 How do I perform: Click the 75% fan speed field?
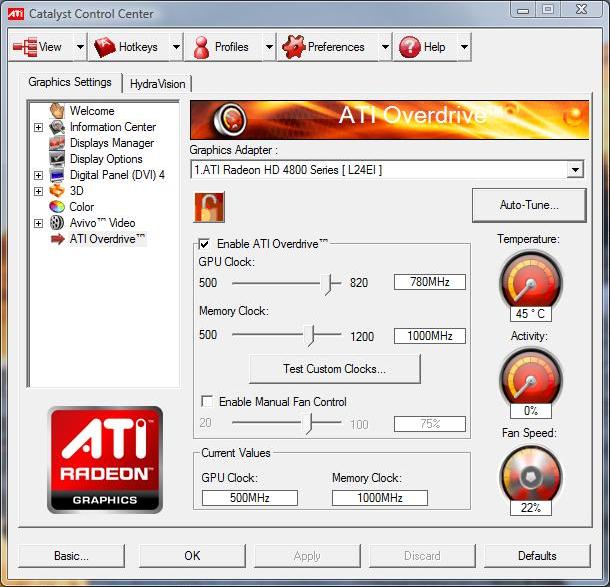(x=429, y=424)
